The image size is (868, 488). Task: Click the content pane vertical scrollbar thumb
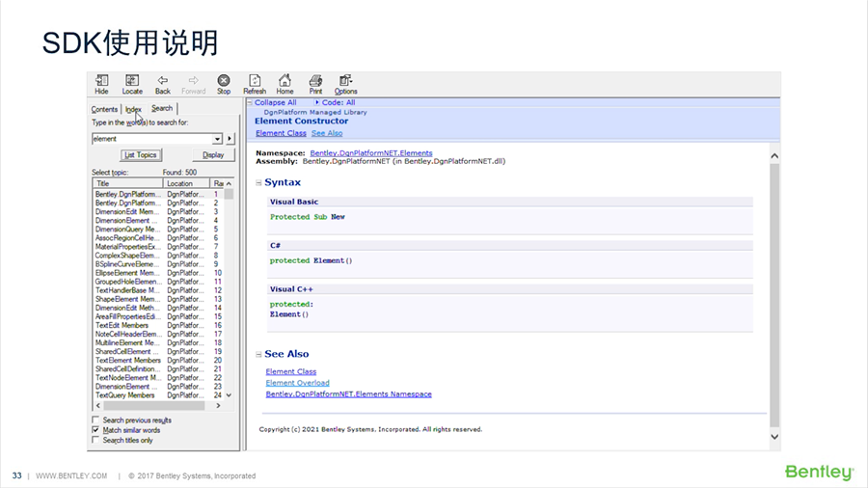click(x=774, y=296)
